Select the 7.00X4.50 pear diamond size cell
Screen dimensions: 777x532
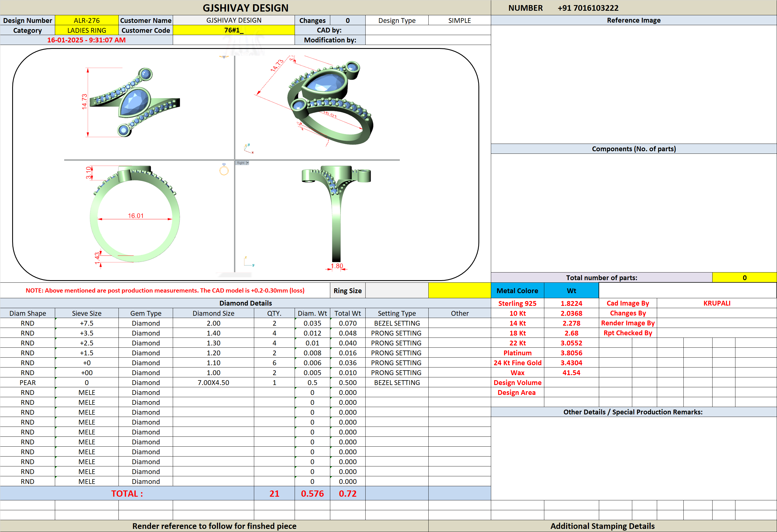pos(213,383)
